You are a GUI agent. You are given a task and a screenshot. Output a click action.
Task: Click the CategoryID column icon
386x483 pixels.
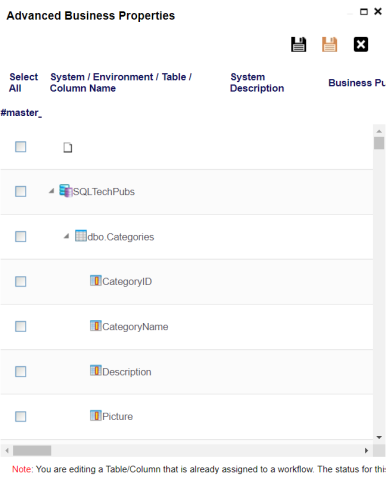pyautogui.click(x=96, y=281)
